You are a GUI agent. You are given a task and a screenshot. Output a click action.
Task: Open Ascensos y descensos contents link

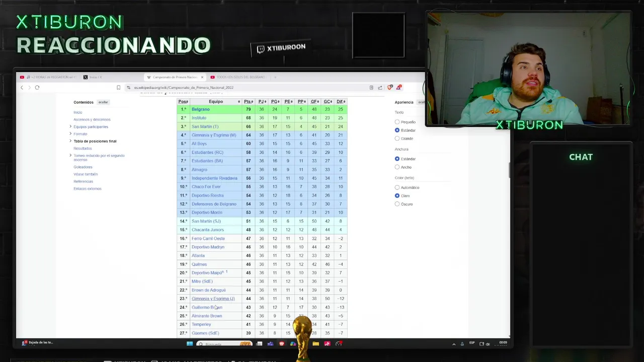pyautogui.click(x=92, y=120)
